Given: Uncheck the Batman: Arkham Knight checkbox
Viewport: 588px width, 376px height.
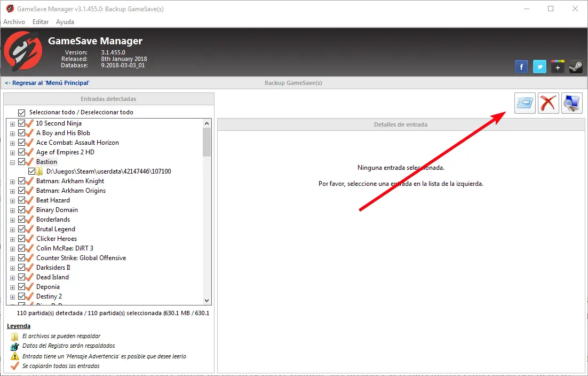Looking at the screenshot, I should [x=21, y=181].
